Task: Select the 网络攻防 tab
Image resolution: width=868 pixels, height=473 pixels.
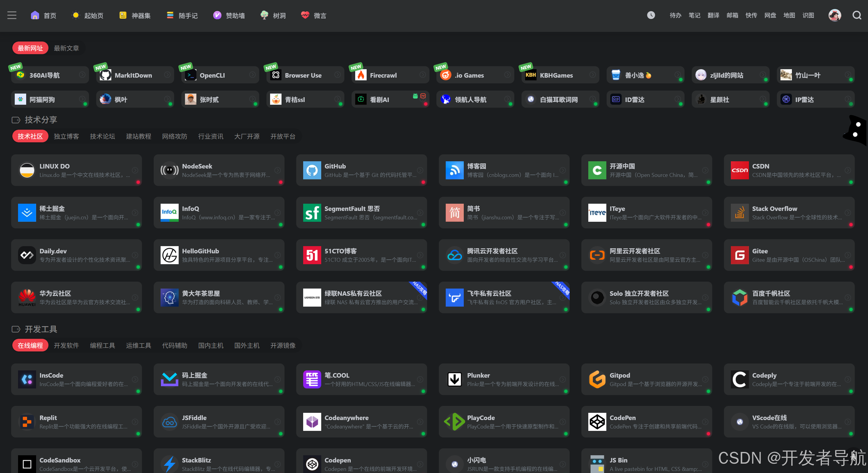Action: [174, 136]
